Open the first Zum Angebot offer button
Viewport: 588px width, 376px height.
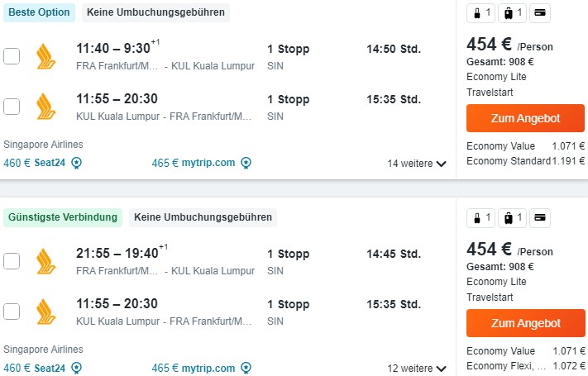[525, 118]
